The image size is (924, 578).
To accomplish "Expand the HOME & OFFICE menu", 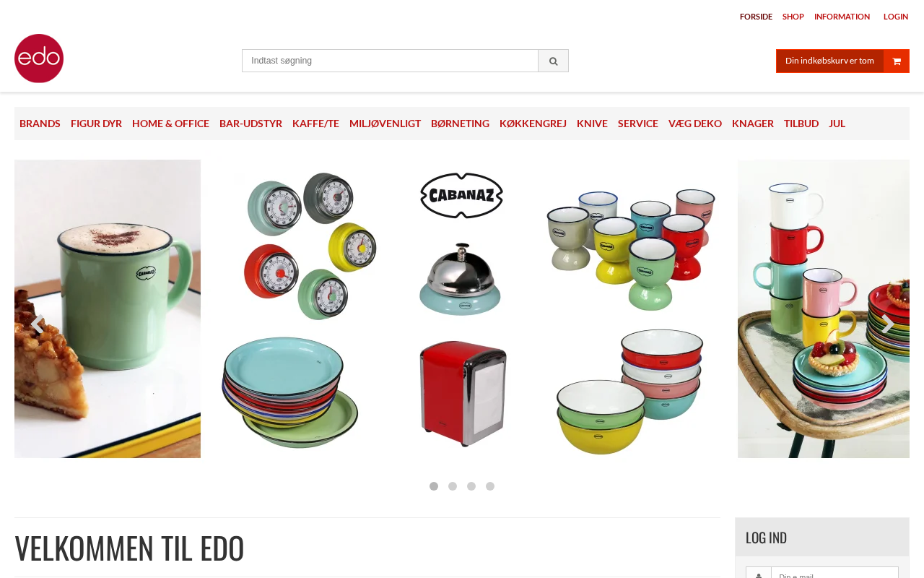I will (170, 124).
